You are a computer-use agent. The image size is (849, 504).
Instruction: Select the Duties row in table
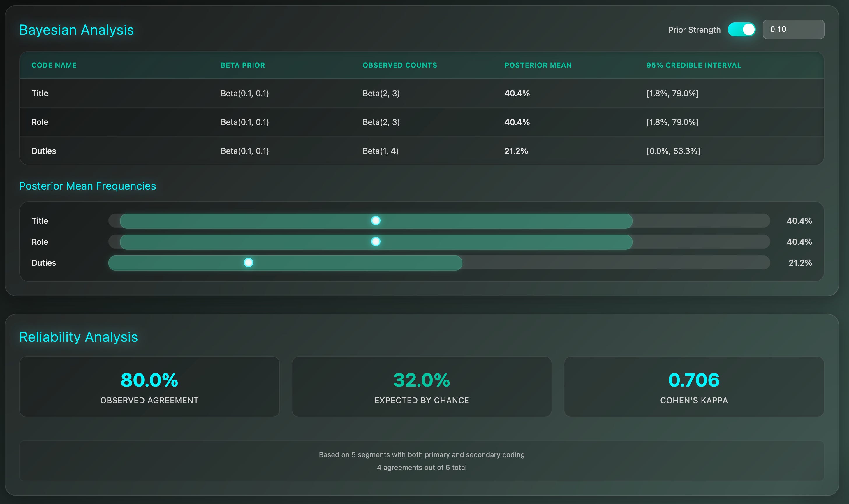tap(44, 151)
